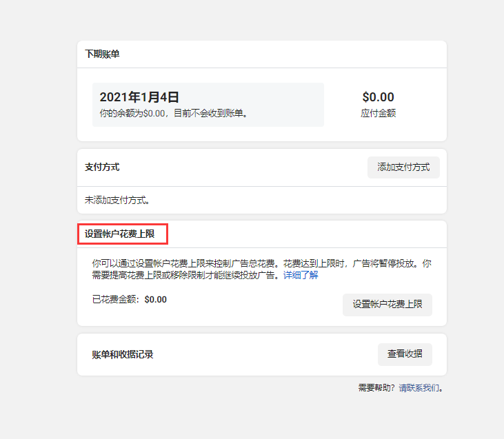Click the 未添加支付方式 notice text

click(x=117, y=201)
